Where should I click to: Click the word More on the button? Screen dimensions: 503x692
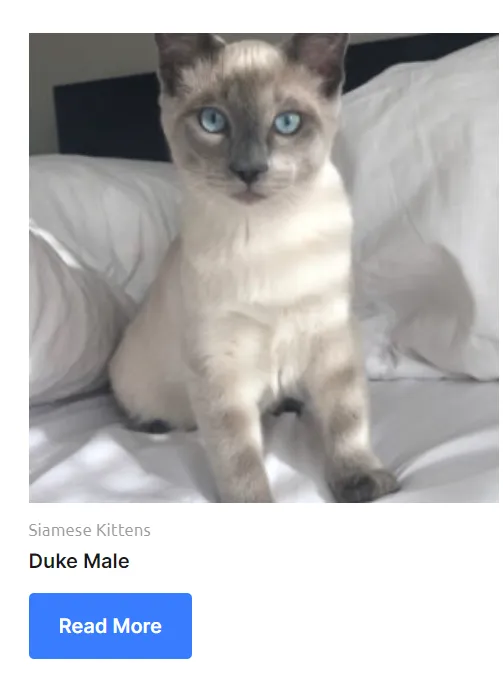point(136,626)
